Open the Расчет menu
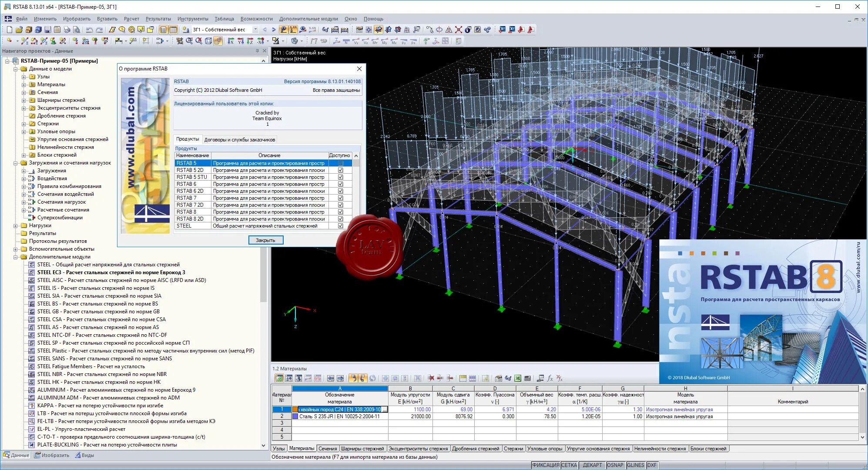Viewport: 868px width, 470px height. tap(131, 19)
